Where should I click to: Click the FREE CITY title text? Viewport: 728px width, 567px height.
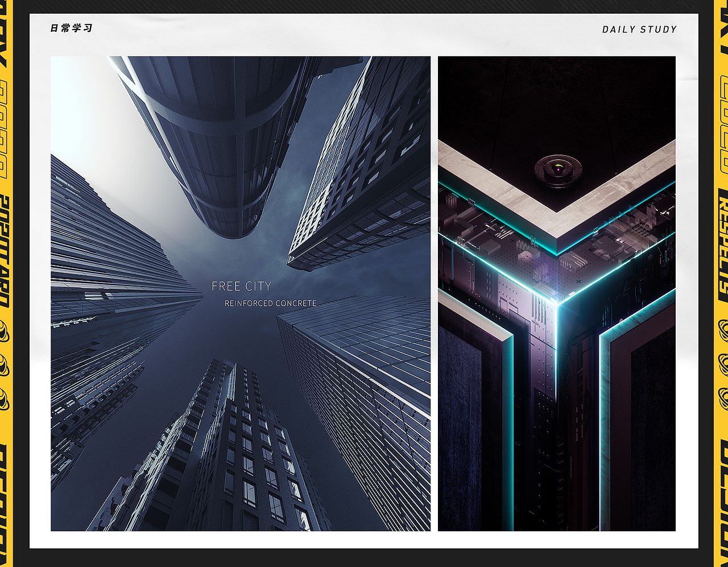[241, 286]
